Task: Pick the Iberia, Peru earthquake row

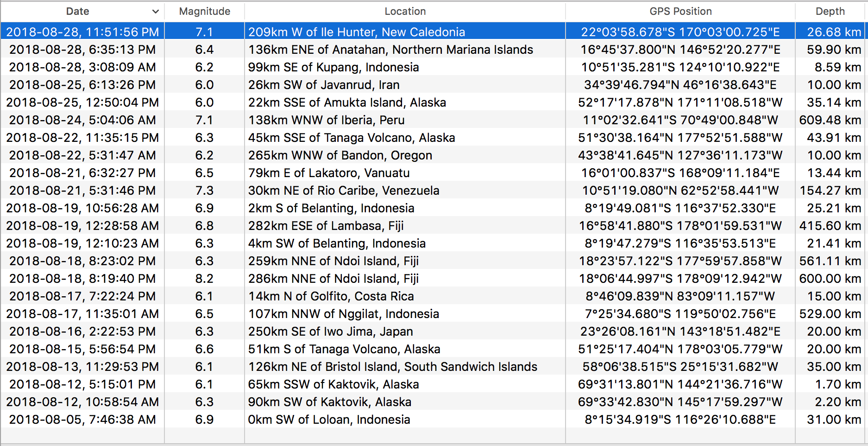Action: (x=326, y=120)
